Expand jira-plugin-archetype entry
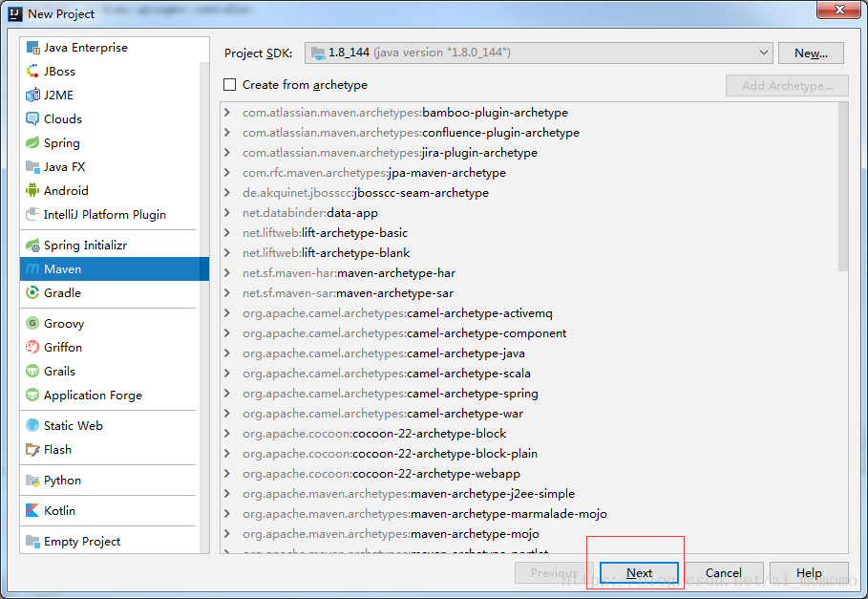868x599 pixels. click(227, 152)
